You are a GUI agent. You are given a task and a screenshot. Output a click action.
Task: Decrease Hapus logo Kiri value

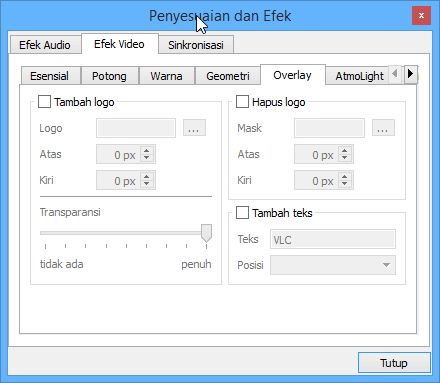click(x=345, y=184)
